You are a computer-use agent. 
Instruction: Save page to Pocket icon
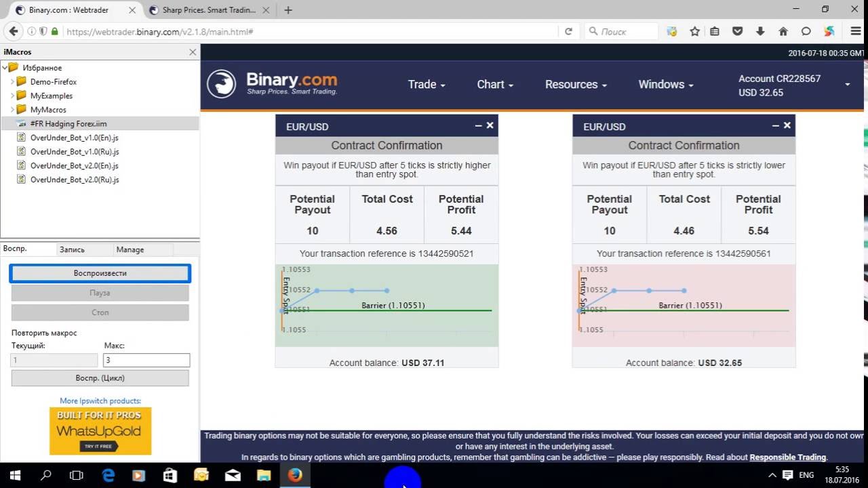pos(738,31)
